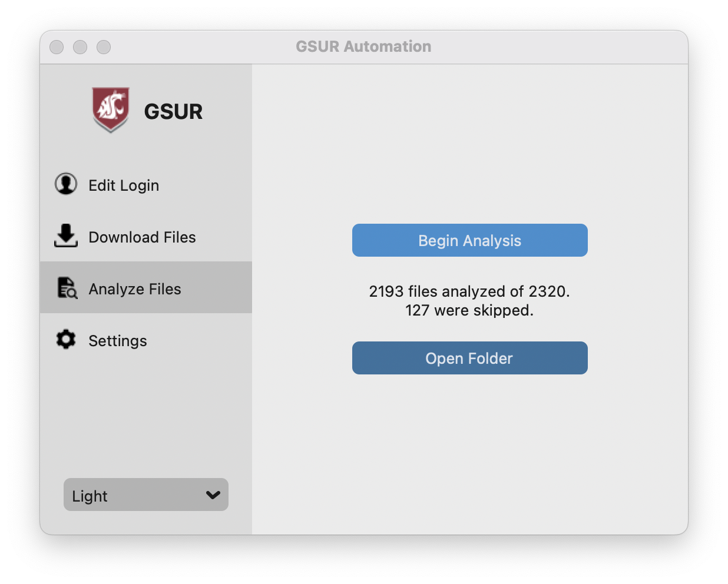Click the Edit Login user profile icon
This screenshot has width=728, height=584.
66,184
